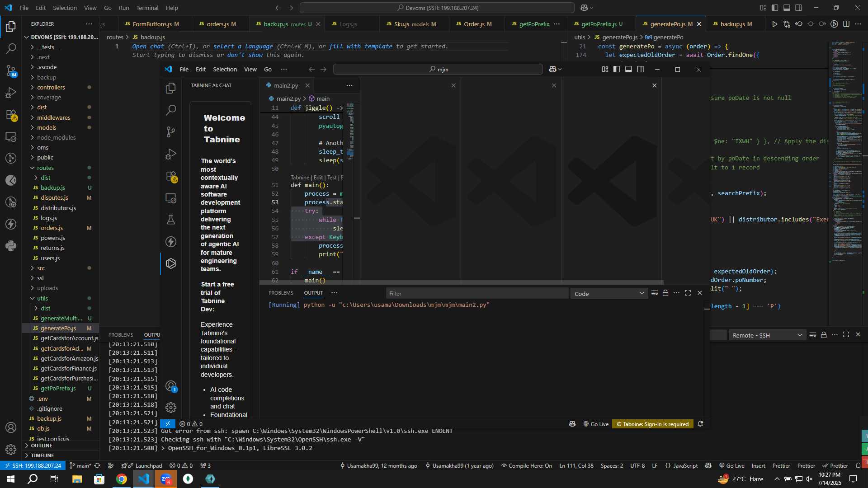Image resolution: width=868 pixels, height=488 pixels.
Task: Open Search view in main window activity bar
Action: (x=11, y=48)
